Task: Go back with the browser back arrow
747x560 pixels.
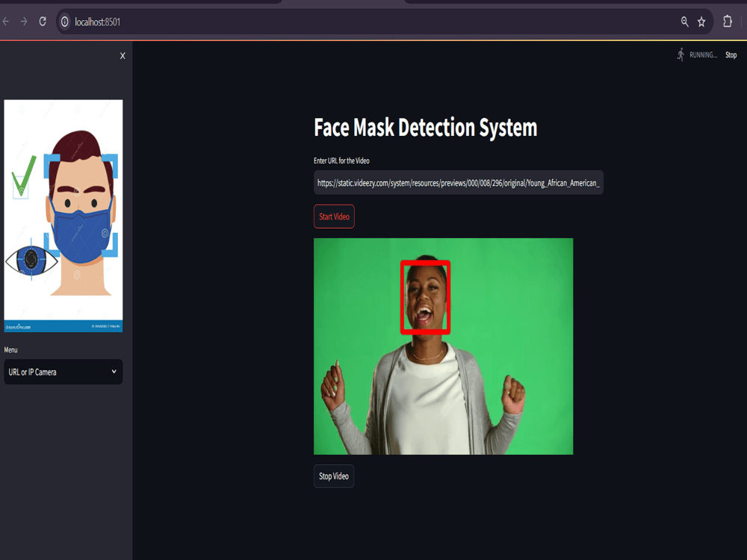Action: click(6, 22)
